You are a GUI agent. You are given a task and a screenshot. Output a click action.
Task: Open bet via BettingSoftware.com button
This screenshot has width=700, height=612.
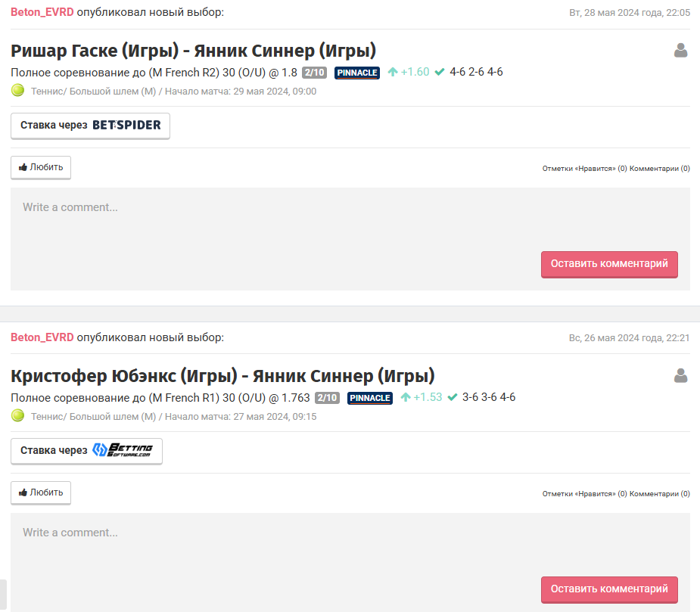86,452
